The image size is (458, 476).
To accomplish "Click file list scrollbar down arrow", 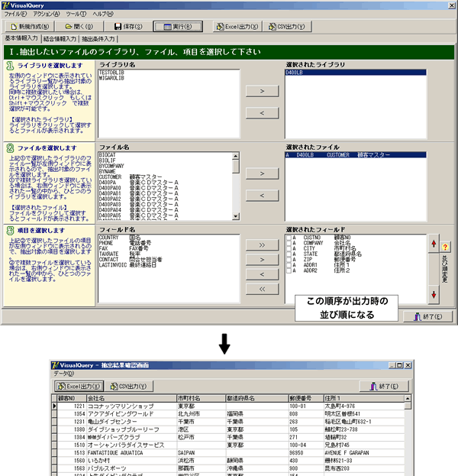I will tap(236, 216).
